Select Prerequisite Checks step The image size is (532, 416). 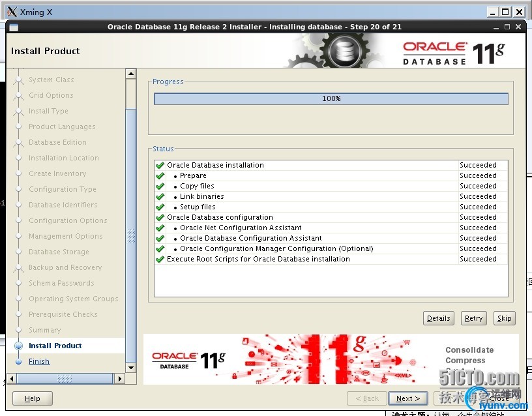(x=63, y=314)
